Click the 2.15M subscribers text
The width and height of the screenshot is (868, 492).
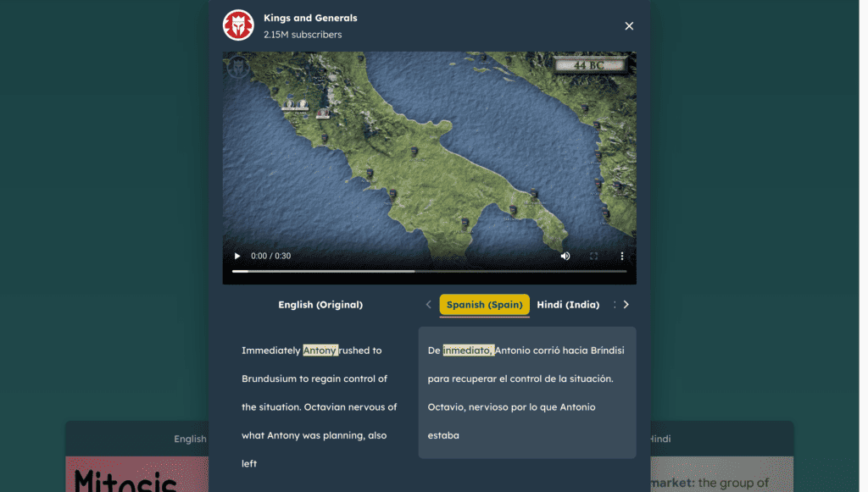[303, 34]
